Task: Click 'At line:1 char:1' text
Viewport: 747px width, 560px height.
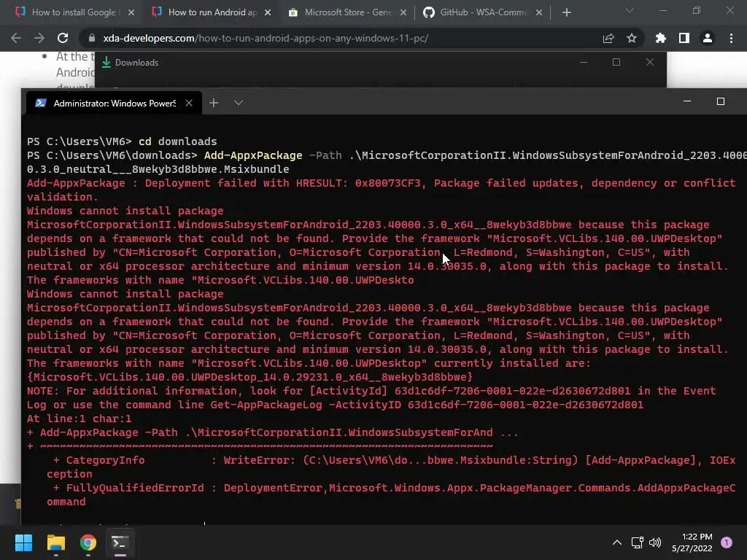Action: 79,419
